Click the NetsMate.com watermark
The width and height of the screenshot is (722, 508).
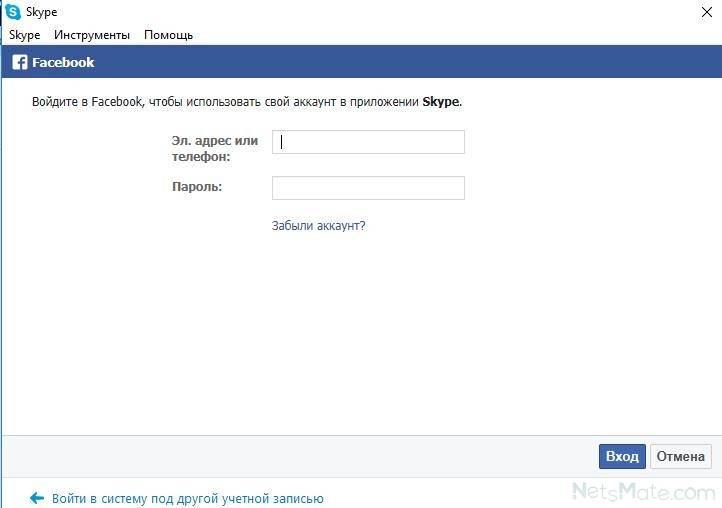tap(643, 491)
